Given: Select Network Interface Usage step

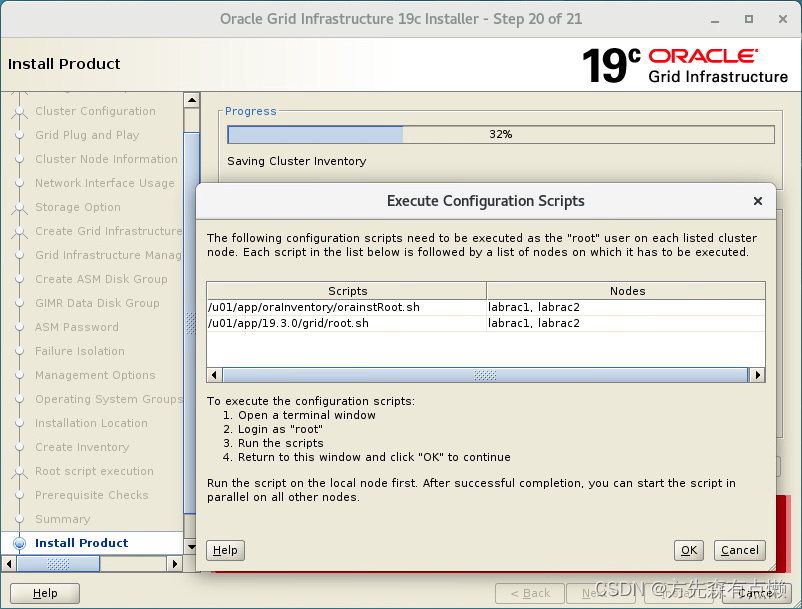Looking at the screenshot, I should (104, 183).
